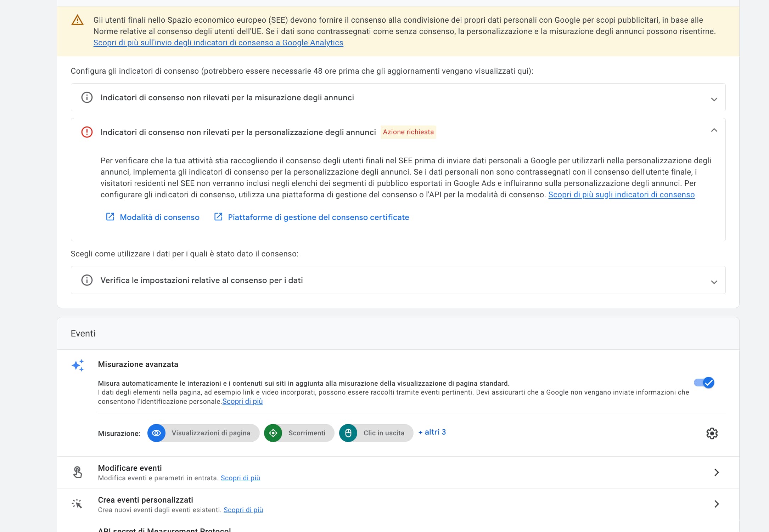Image resolution: width=769 pixels, height=532 pixels.
Task: Select the Scorrimenti measurement icon
Action: pyautogui.click(x=273, y=433)
